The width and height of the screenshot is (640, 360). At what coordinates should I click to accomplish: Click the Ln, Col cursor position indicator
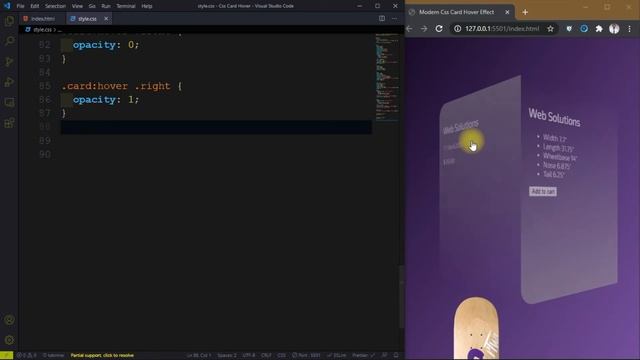[199, 356]
